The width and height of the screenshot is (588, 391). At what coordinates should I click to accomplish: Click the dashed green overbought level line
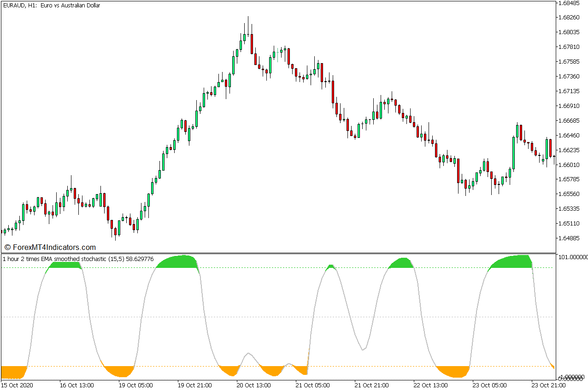tap(276, 268)
